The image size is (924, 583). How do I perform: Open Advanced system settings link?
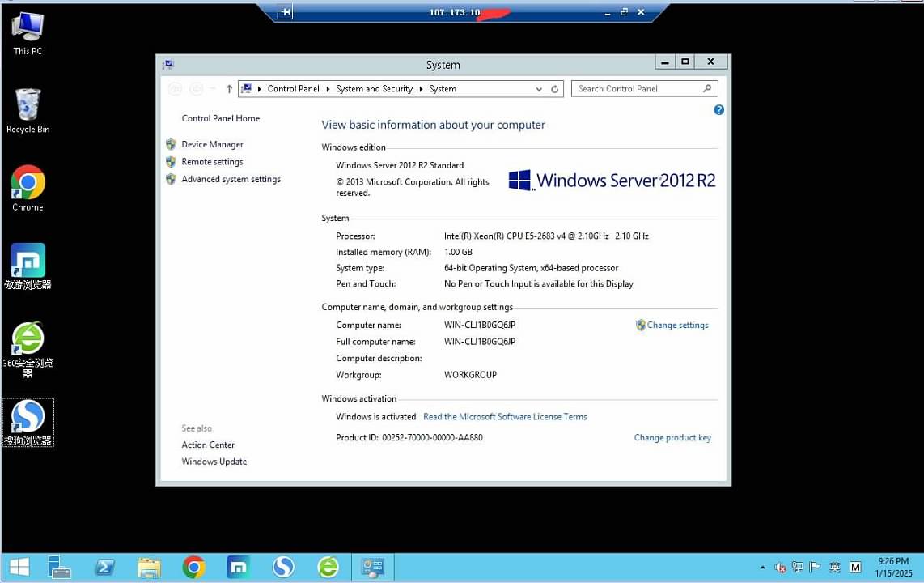(231, 179)
